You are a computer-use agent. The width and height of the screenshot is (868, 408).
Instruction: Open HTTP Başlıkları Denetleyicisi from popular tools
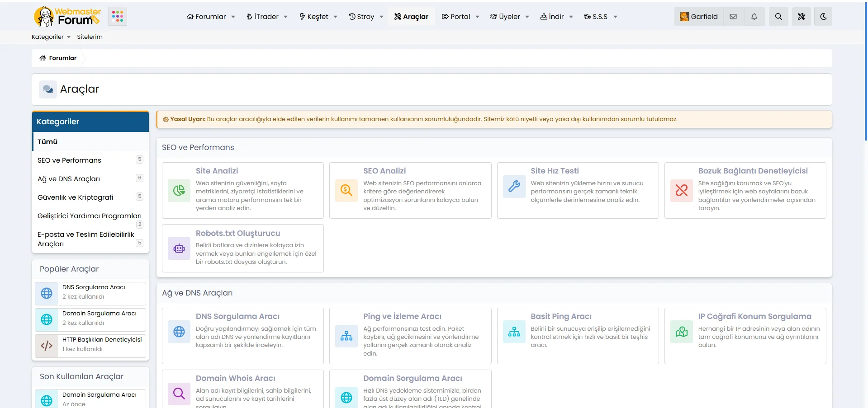click(x=102, y=340)
